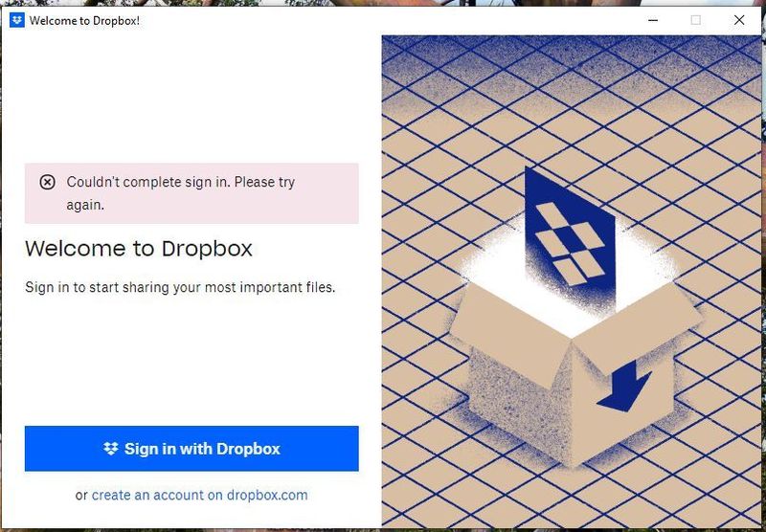Click the blue down arrow on the cardboard box
Image resolution: width=766 pixels, height=532 pixels.
[624, 386]
